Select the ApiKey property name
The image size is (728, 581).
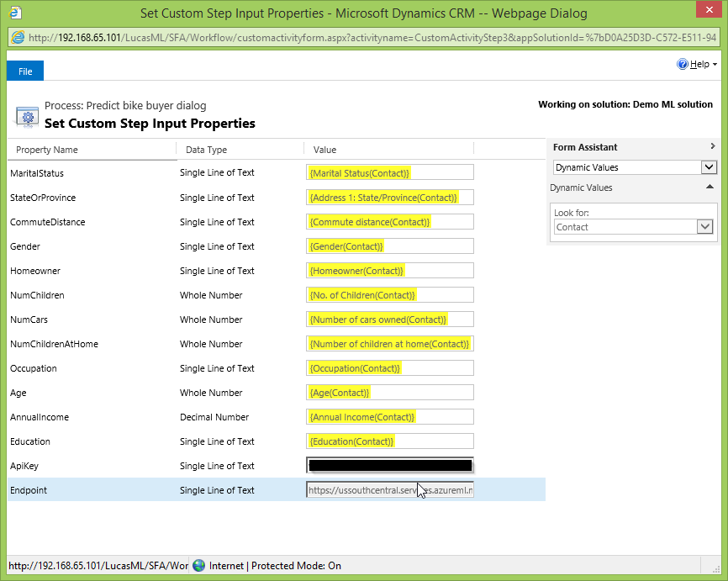(x=24, y=466)
